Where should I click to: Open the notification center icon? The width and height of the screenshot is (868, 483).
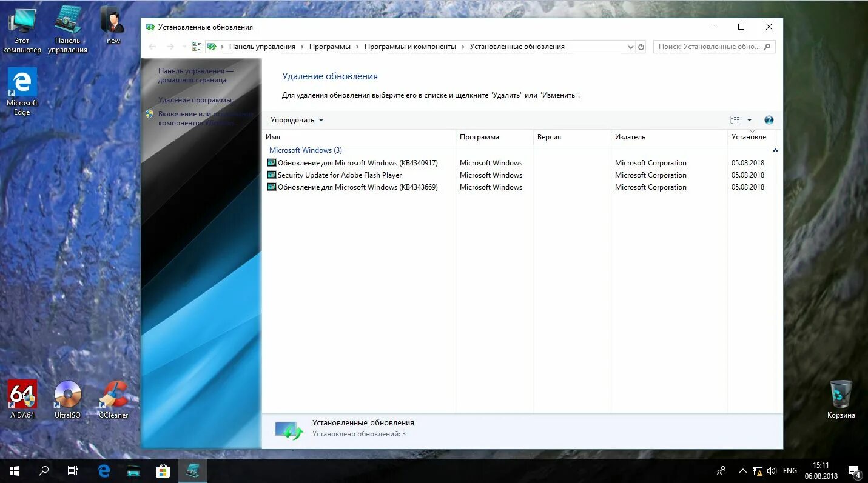855,471
